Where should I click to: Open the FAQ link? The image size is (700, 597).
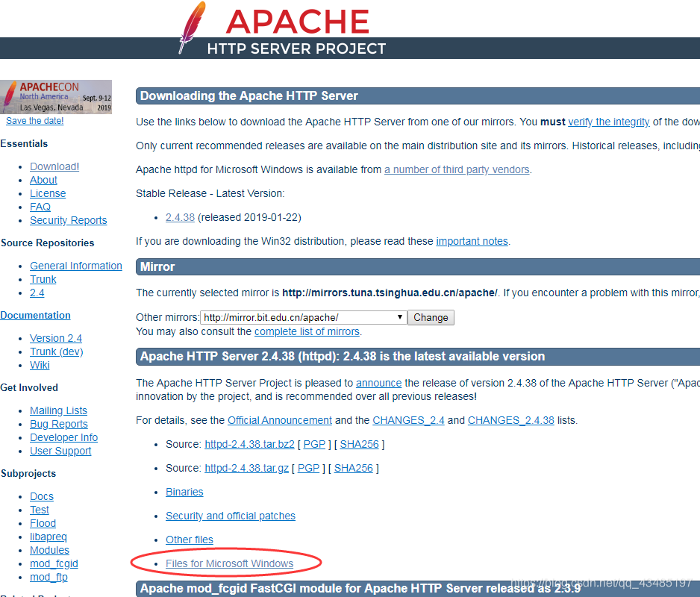[40, 207]
